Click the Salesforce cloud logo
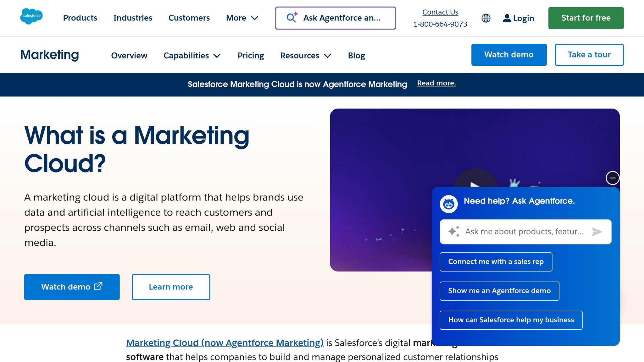Screen dimensions: 644x362 31,17
